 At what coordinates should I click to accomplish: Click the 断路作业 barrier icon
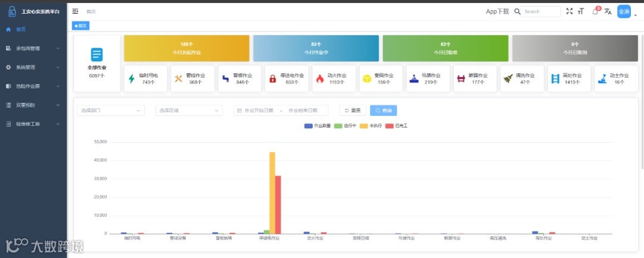click(461, 79)
